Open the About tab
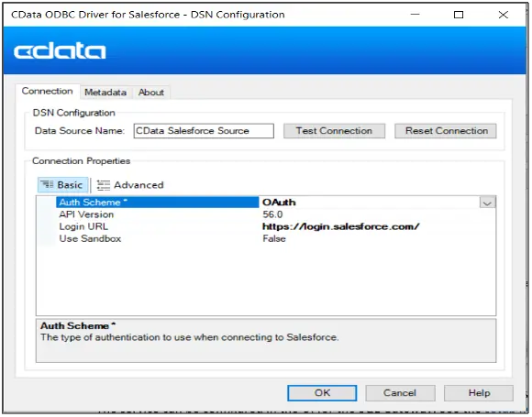The image size is (532, 417). pyautogui.click(x=151, y=93)
